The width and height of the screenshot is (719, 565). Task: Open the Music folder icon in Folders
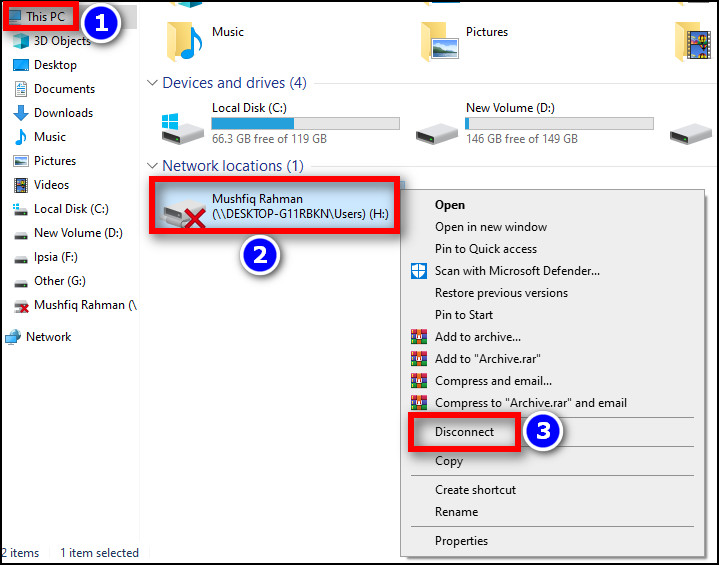coord(185,40)
